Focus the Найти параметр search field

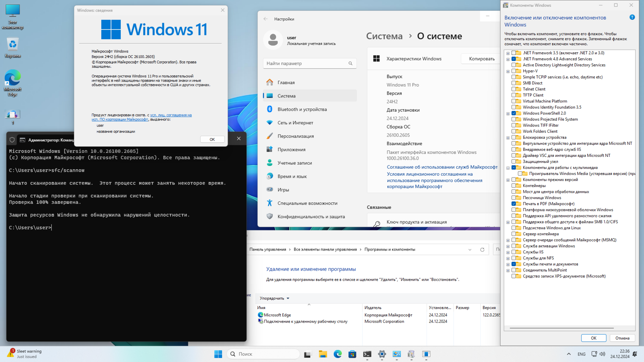[310, 64]
